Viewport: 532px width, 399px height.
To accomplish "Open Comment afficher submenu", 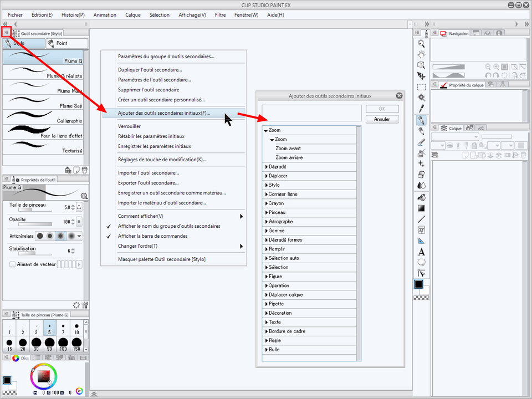I will point(173,216).
